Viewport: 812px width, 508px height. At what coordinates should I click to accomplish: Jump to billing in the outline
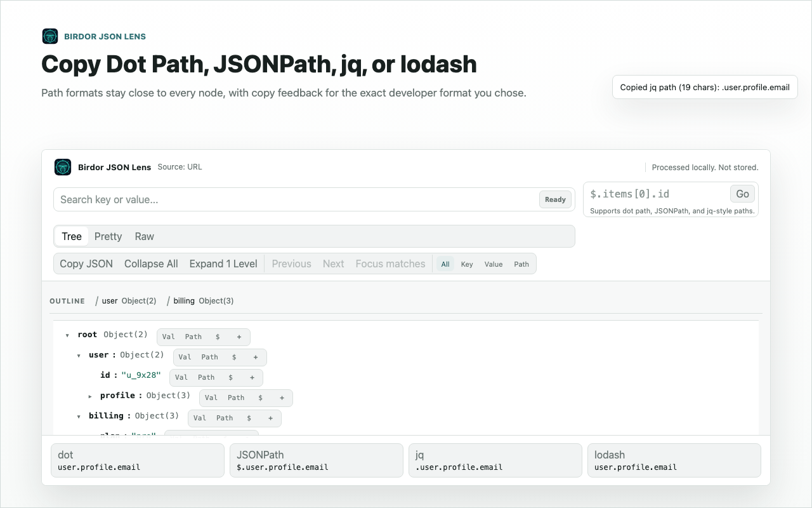pyautogui.click(x=200, y=301)
